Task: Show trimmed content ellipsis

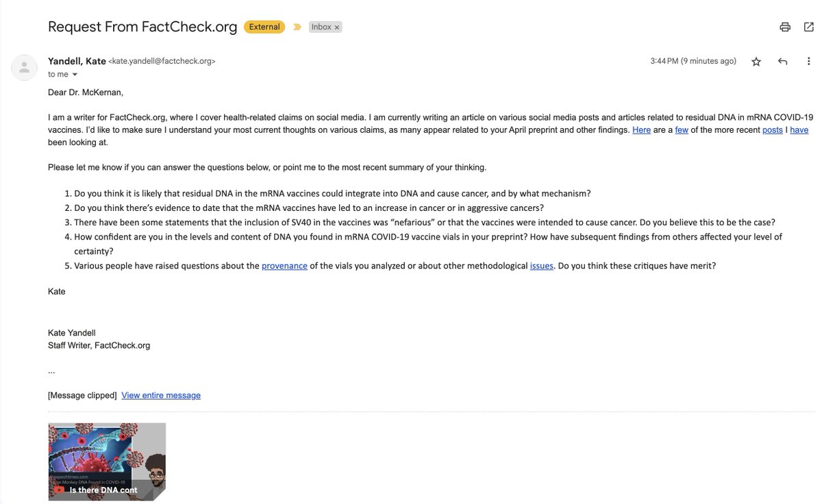Action: click(x=51, y=370)
